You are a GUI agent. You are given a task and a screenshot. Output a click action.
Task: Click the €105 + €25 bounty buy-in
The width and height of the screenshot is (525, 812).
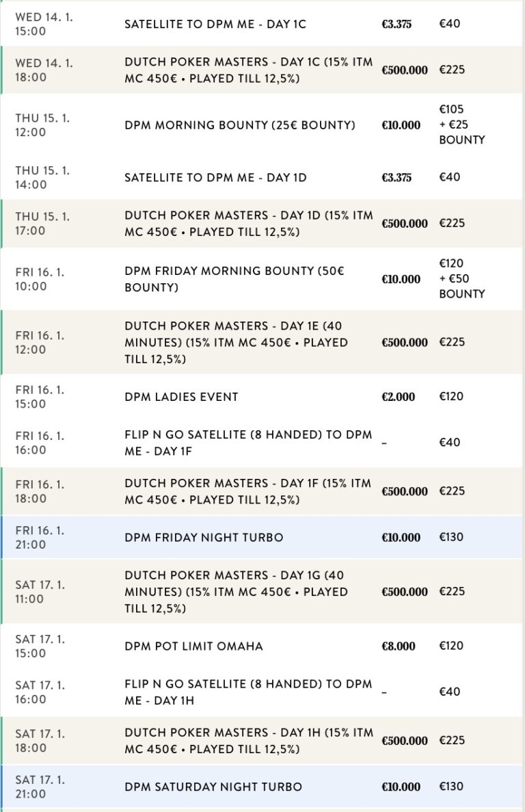click(x=461, y=125)
